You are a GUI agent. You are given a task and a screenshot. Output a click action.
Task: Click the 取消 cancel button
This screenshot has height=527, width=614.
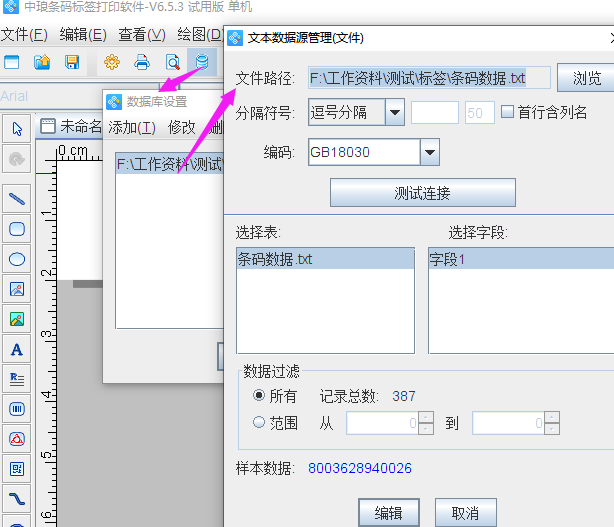pyautogui.click(x=465, y=513)
